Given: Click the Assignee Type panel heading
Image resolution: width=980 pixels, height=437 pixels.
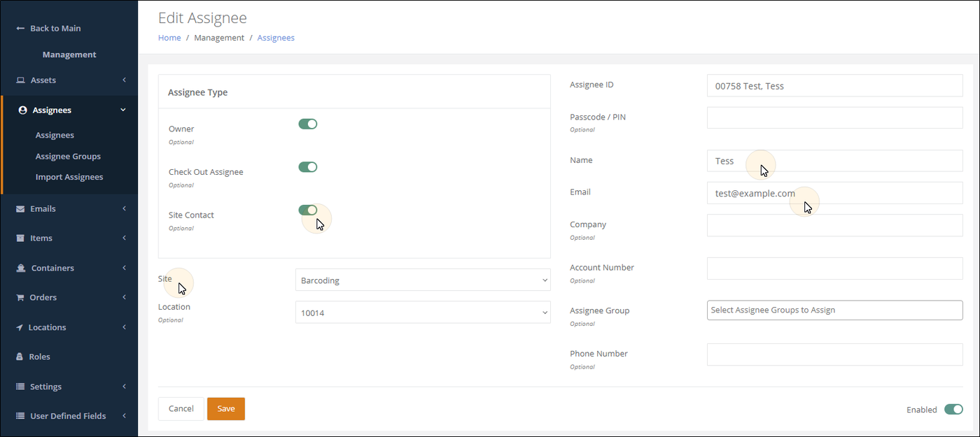Looking at the screenshot, I should pos(197,92).
